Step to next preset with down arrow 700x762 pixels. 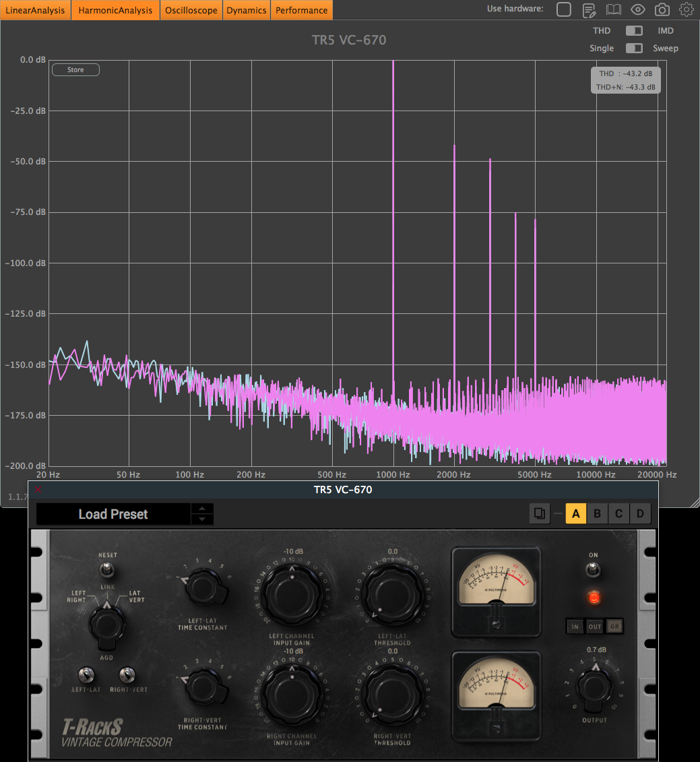[x=202, y=519]
